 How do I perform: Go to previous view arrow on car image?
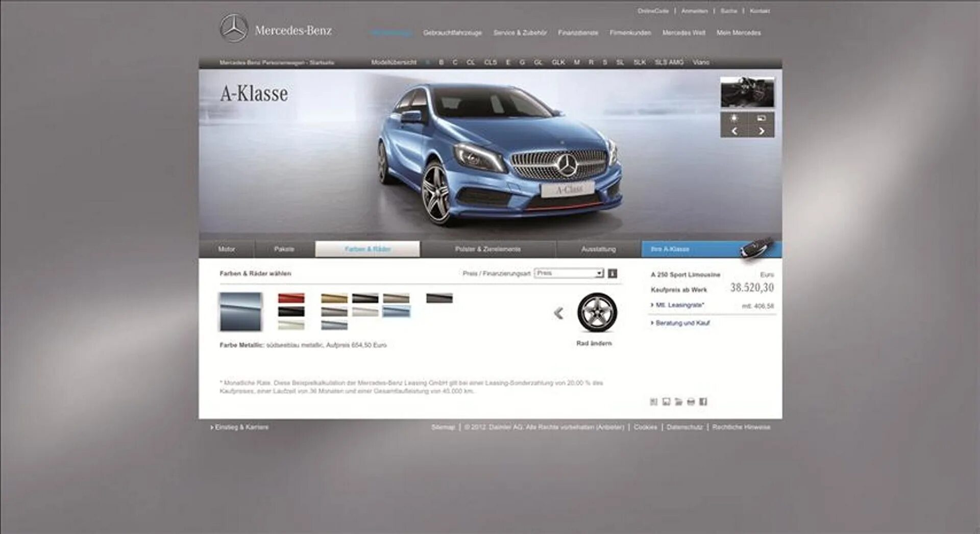coord(734,131)
